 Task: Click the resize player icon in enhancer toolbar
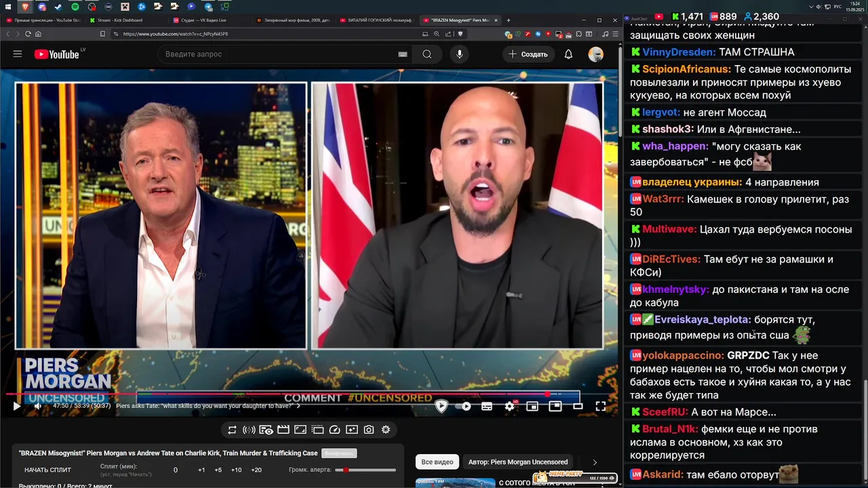pyautogui.click(x=300, y=430)
